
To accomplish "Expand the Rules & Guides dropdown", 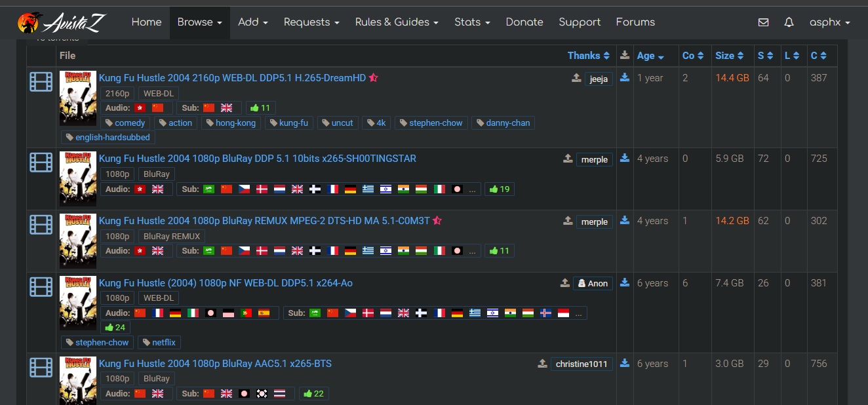I will [x=397, y=22].
